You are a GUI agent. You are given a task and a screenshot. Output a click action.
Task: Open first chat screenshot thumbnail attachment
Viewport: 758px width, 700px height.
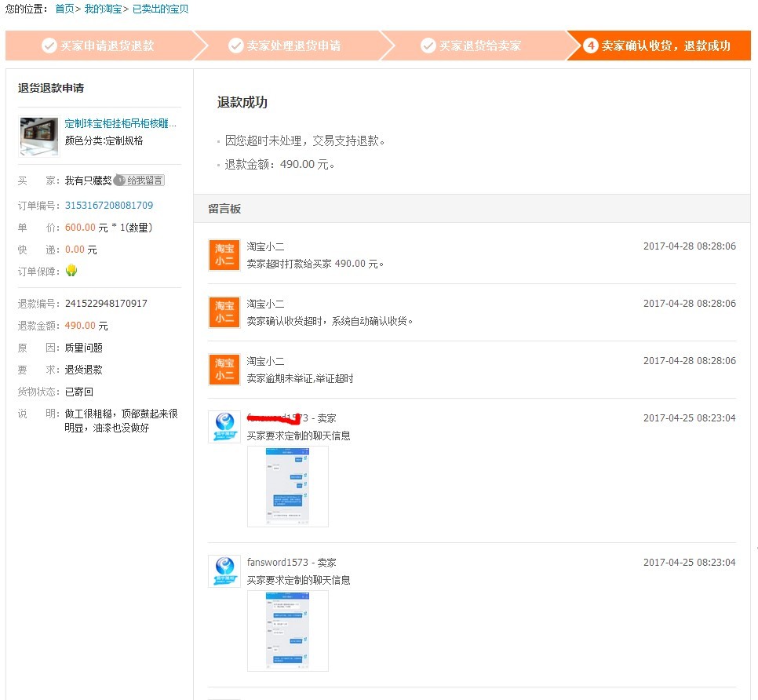coord(288,487)
